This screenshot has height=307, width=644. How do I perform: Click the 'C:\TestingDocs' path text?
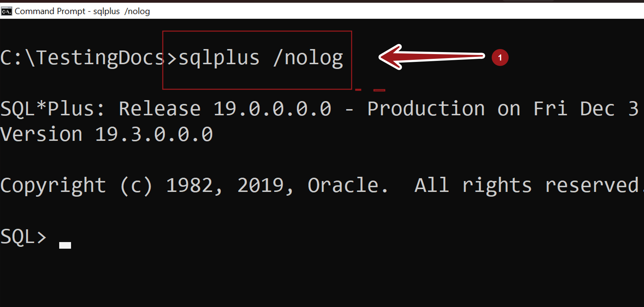click(83, 58)
